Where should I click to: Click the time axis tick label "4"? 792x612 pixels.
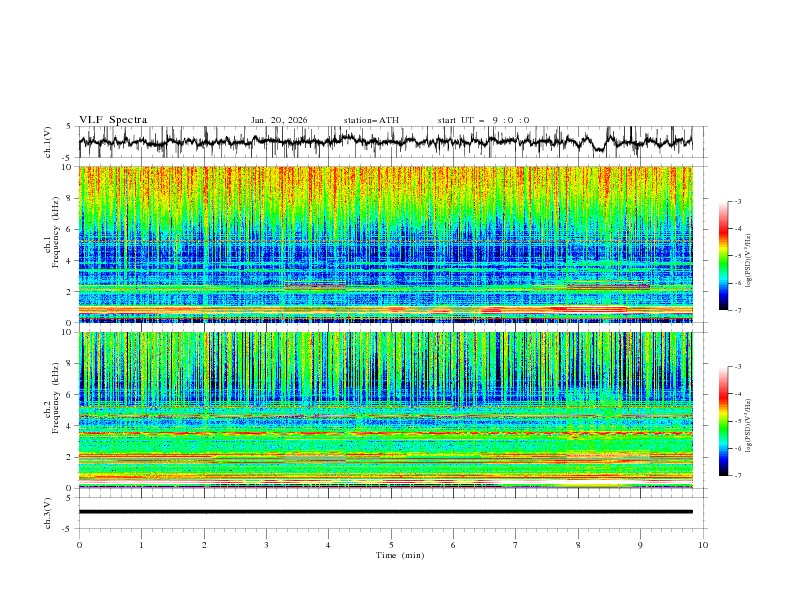[x=328, y=545]
